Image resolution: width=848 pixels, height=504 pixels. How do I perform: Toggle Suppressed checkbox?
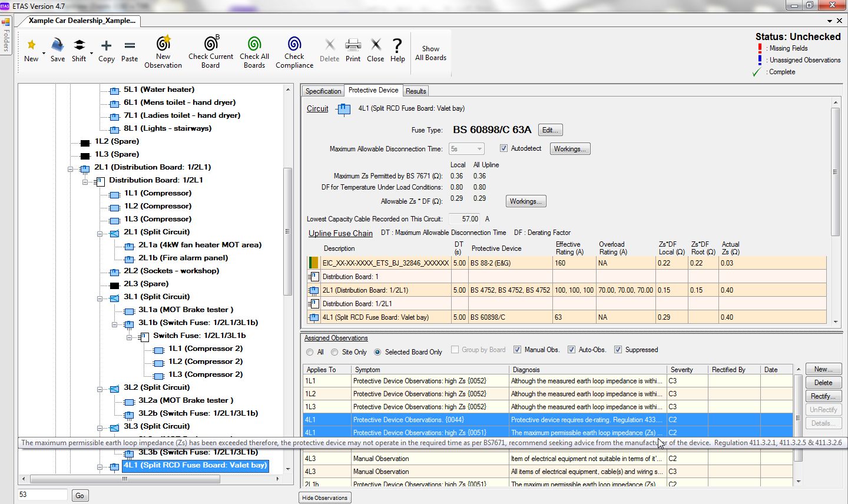[618, 350]
